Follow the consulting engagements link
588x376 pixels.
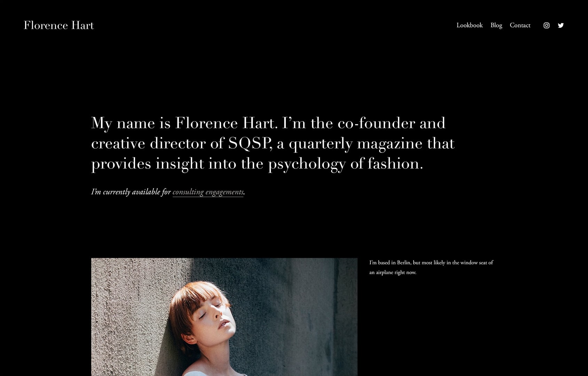pos(208,192)
